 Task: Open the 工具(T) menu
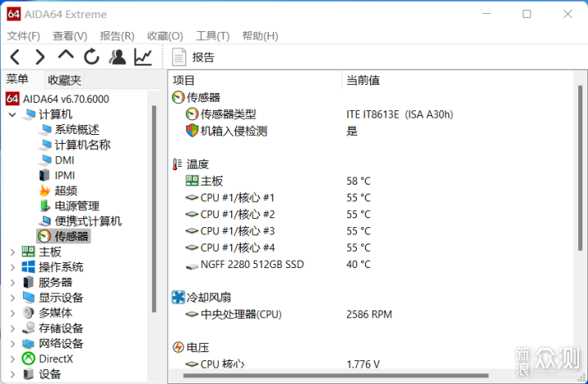tap(212, 36)
